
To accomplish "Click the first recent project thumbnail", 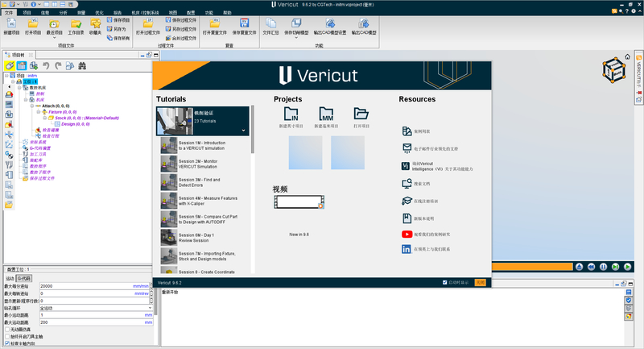I will 305,152.
